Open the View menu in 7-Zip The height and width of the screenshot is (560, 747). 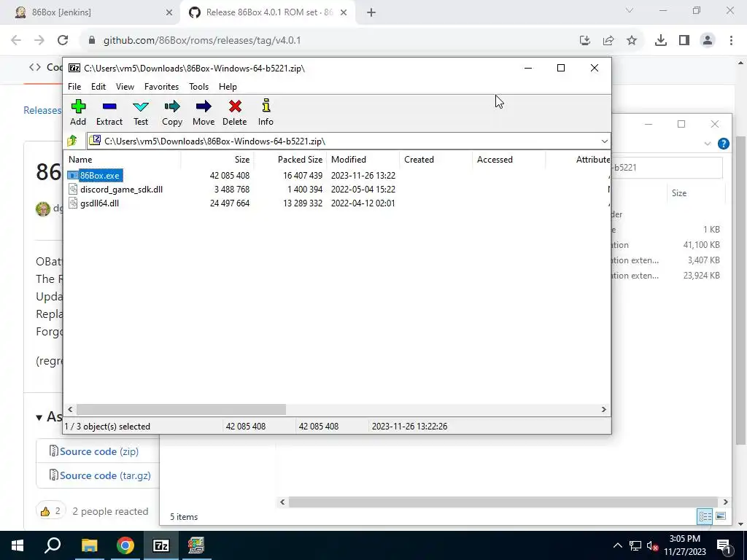(x=125, y=87)
